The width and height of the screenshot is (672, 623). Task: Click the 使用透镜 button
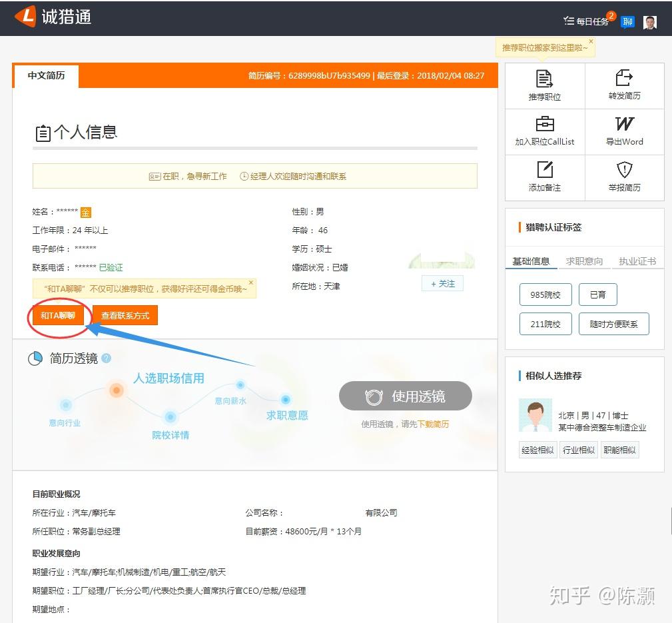coord(405,396)
